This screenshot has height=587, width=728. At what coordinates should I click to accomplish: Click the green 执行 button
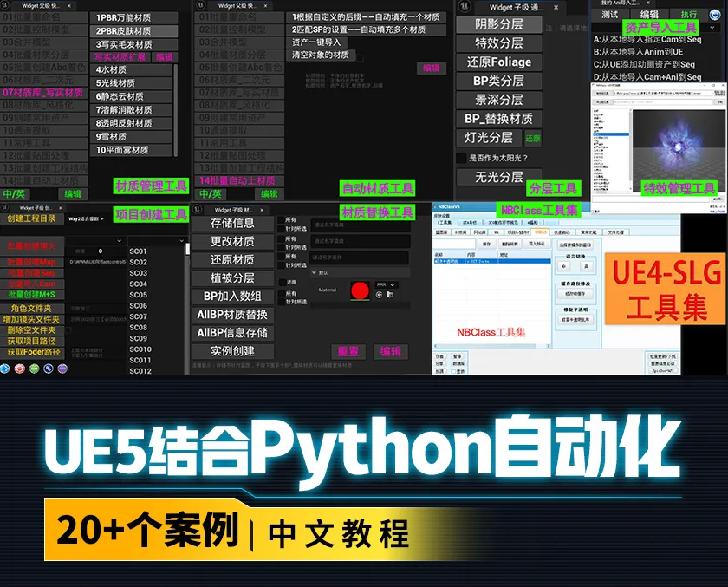tap(688, 15)
